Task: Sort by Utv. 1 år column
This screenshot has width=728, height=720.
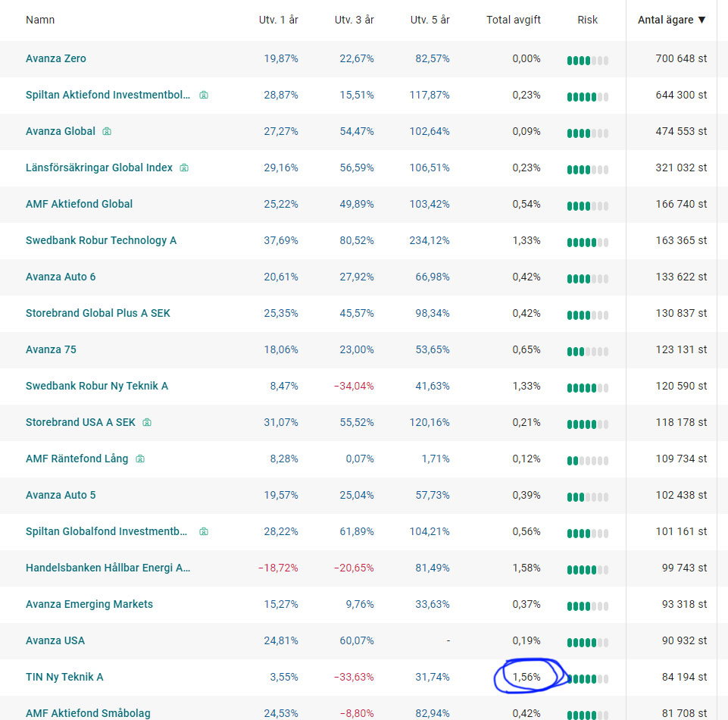Action: (278, 20)
